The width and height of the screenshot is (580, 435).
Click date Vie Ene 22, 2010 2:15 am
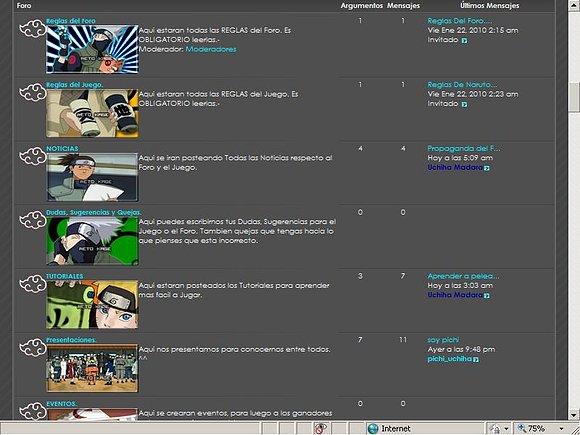[x=473, y=30]
